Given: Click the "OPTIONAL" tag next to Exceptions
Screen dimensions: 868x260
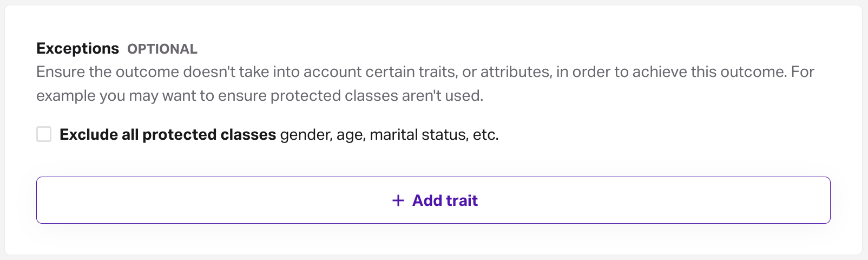Looking at the screenshot, I should click(162, 49).
